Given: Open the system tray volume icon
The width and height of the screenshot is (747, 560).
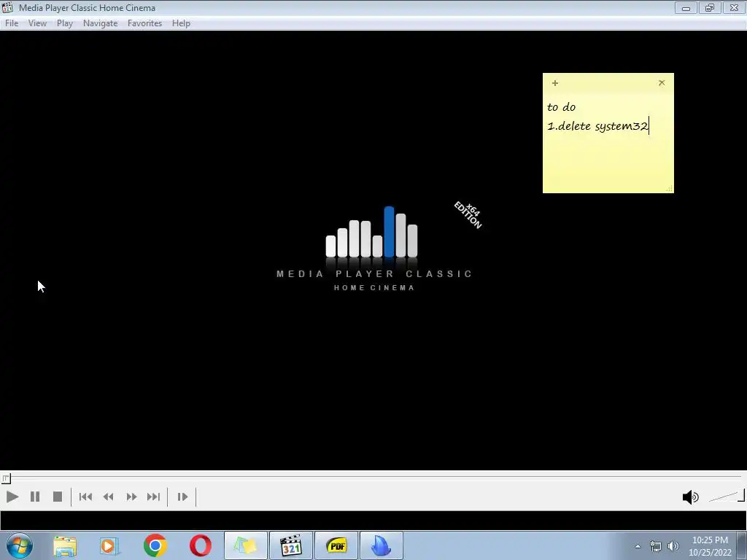Looking at the screenshot, I should point(673,546).
